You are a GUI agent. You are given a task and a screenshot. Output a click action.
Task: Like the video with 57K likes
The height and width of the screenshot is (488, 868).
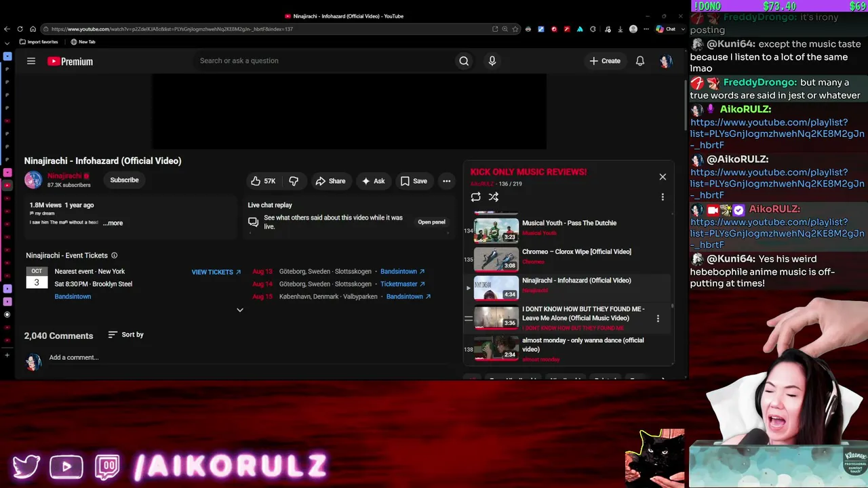(263, 181)
